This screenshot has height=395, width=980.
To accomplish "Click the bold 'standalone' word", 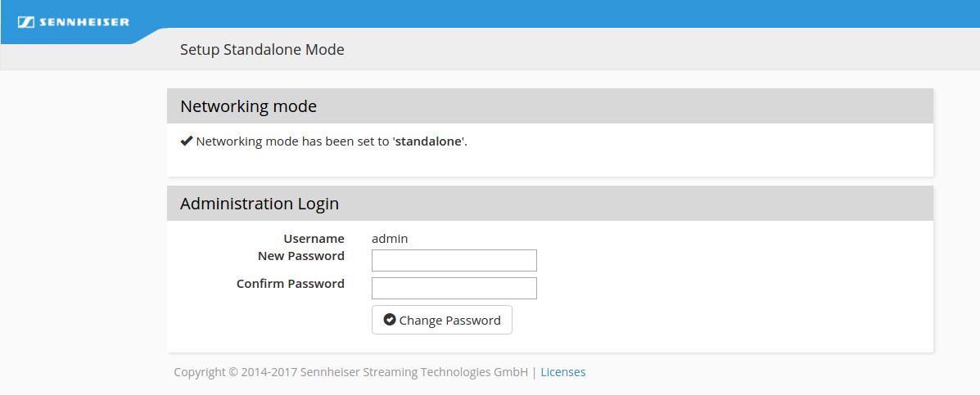I will click(x=428, y=141).
